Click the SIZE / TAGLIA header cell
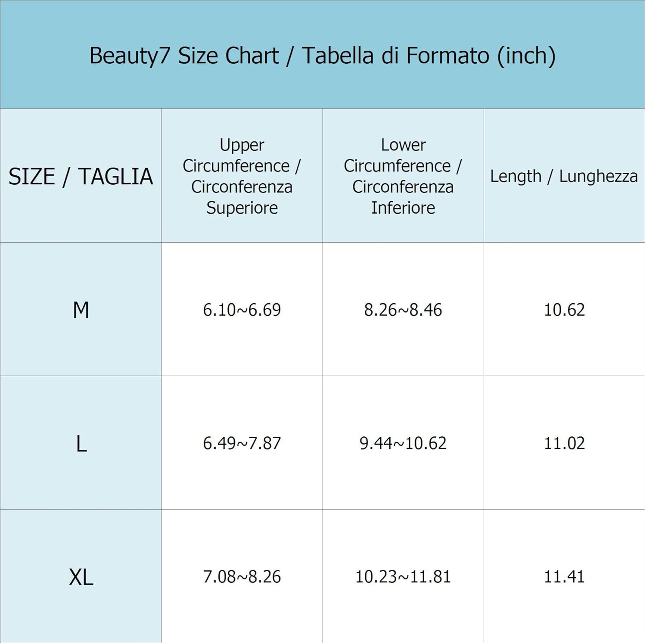The image size is (646, 644). click(81, 177)
